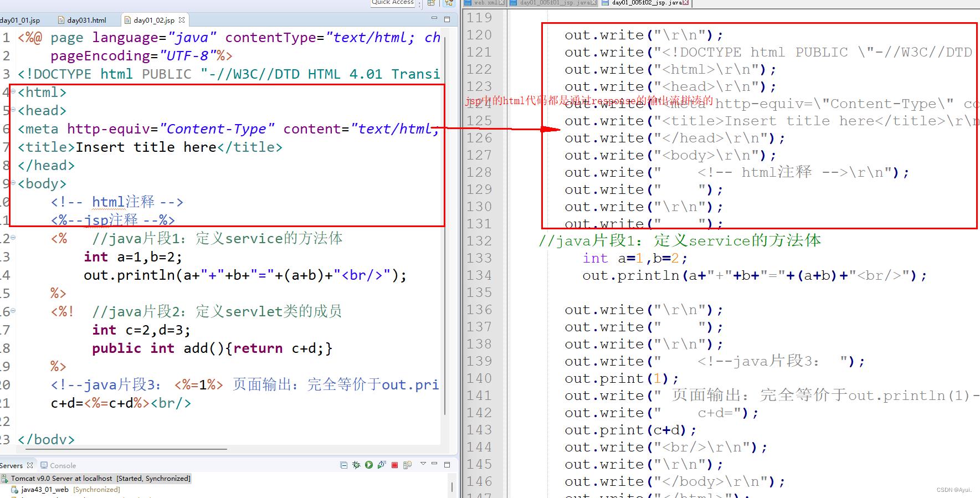Select the day01_02.jsp editor tab
This screenshot has width=980, height=498.
coord(153,20)
